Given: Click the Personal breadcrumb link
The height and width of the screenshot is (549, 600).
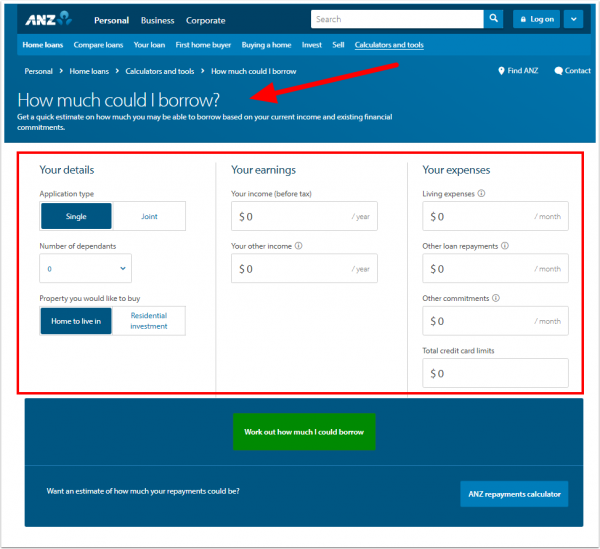Looking at the screenshot, I should pyautogui.click(x=38, y=71).
